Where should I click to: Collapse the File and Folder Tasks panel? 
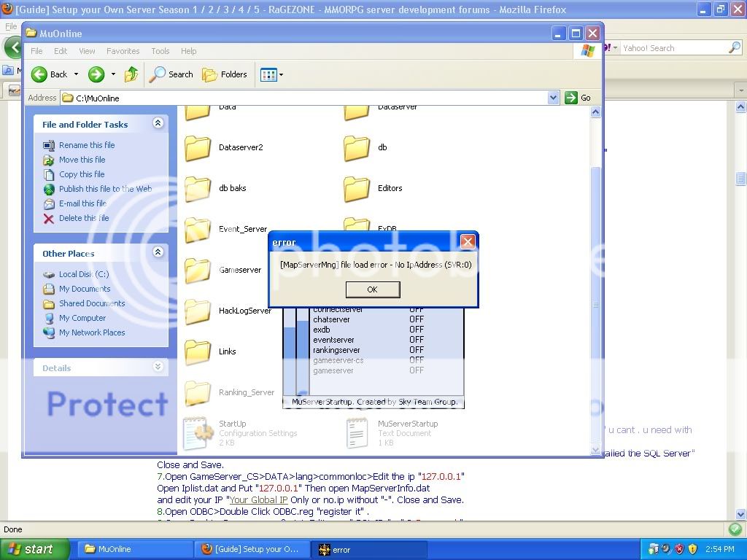pyautogui.click(x=158, y=124)
